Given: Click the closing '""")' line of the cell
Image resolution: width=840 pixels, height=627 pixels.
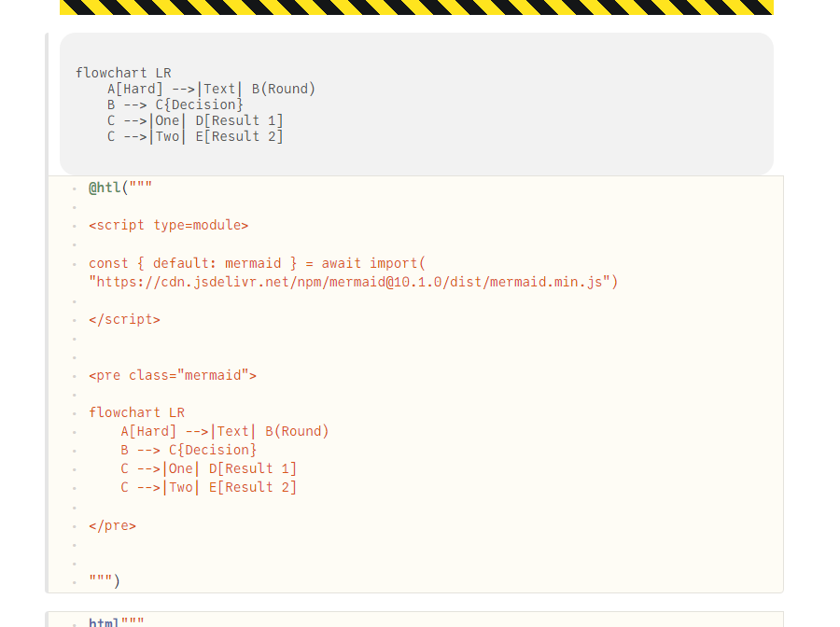Looking at the screenshot, I should click(x=105, y=581).
